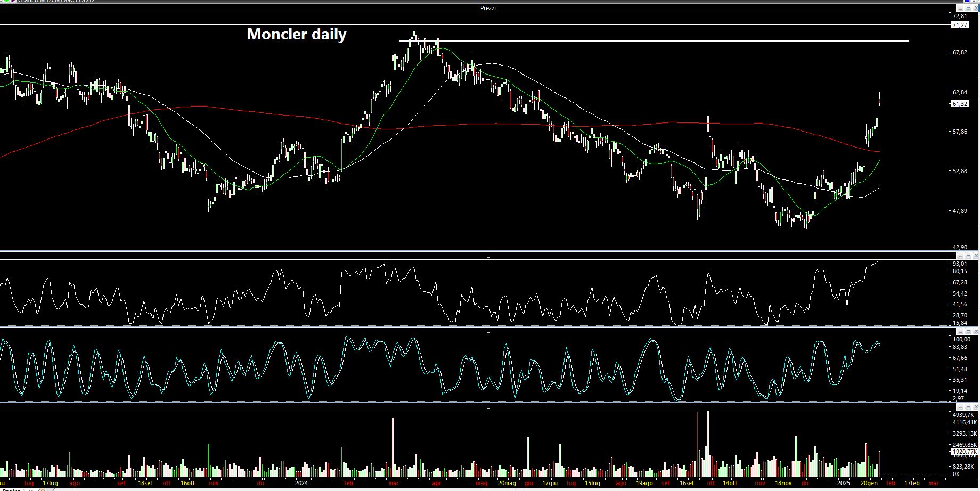Click the 47,89 price axis value
Image resolution: width=980 pixels, height=491 pixels.
coord(960,211)
